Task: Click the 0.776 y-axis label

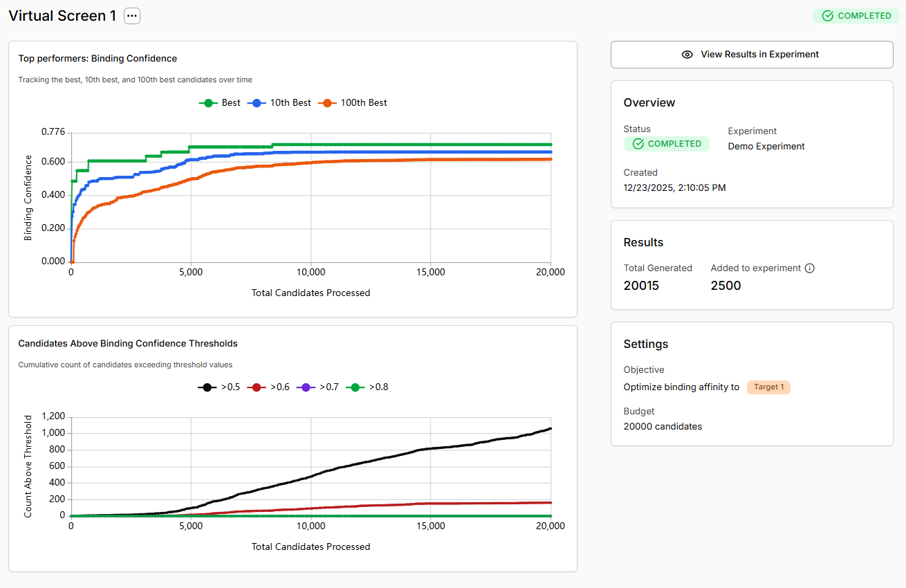Action: (x=53, y=131)
